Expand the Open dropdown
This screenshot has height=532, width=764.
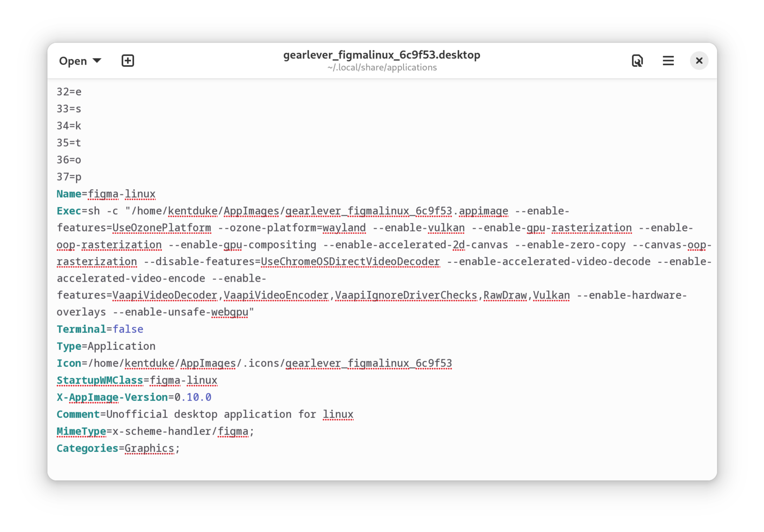click(x=80, y=61)
